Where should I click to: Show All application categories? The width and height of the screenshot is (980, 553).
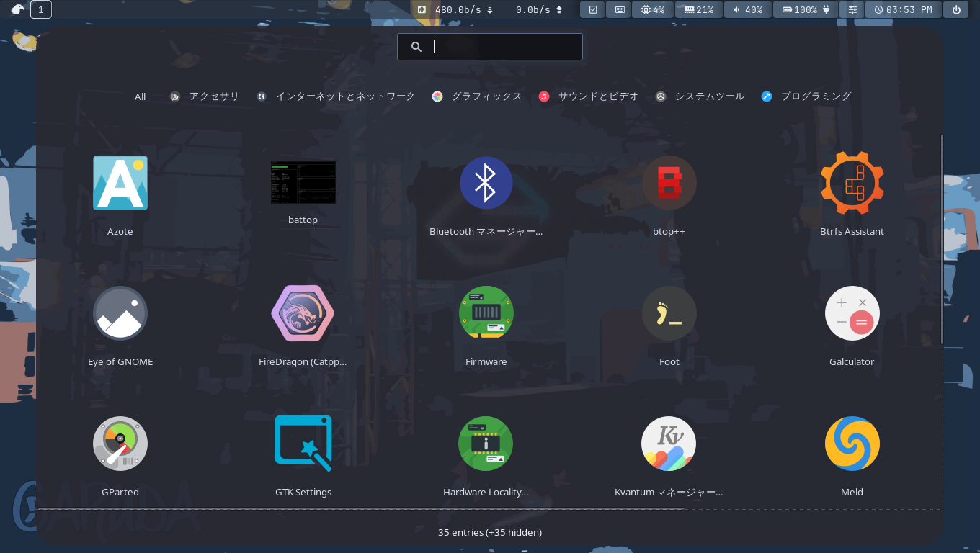[140, 96]
